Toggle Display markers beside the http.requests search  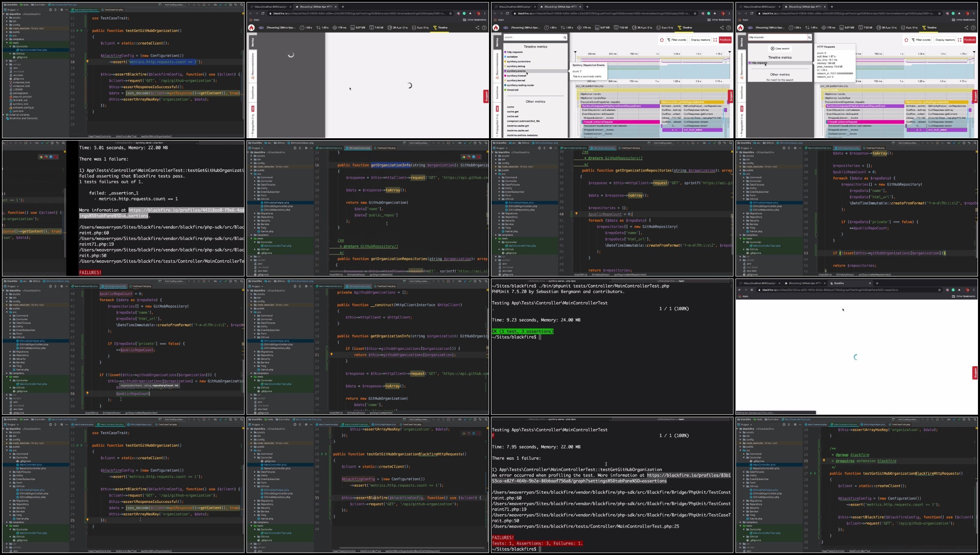[945, 40]
